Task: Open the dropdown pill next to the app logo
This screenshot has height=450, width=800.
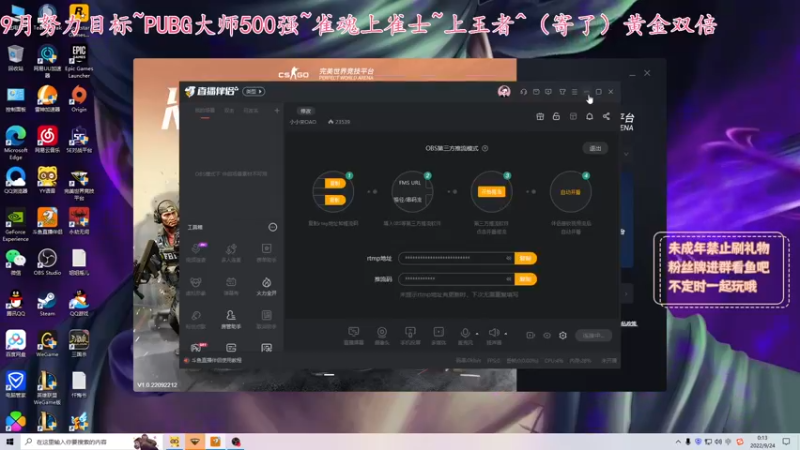Action: 254,91
